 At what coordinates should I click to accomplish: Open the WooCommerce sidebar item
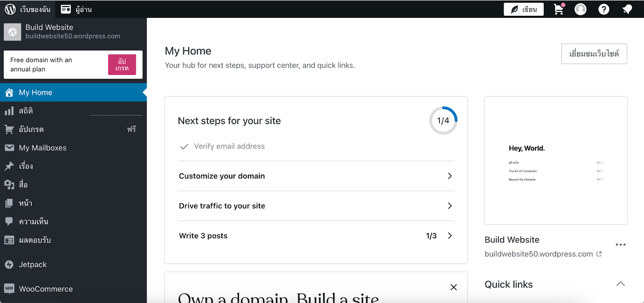45,289
